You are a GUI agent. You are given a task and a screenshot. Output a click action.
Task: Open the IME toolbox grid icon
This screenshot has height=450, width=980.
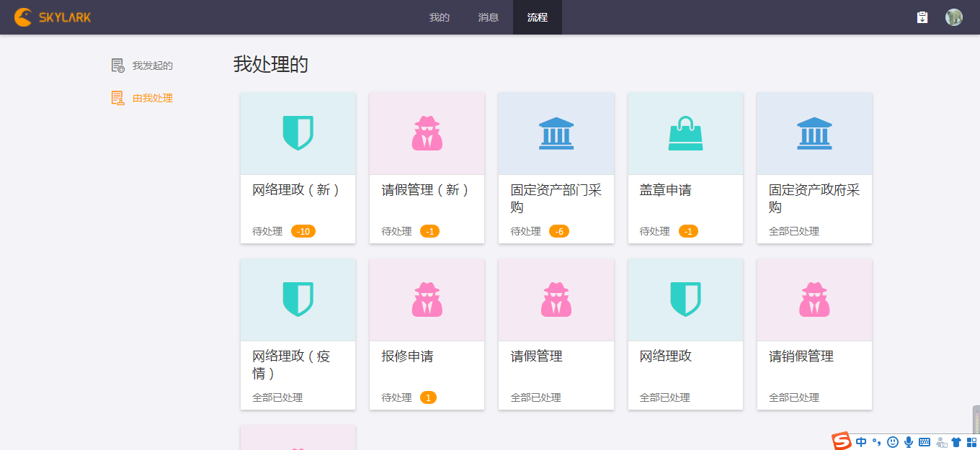(971, 442)
